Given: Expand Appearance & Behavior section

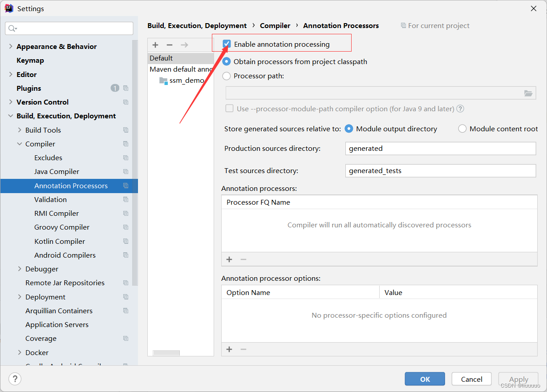Looking at the screenshot, I should [x=11, y=46].
